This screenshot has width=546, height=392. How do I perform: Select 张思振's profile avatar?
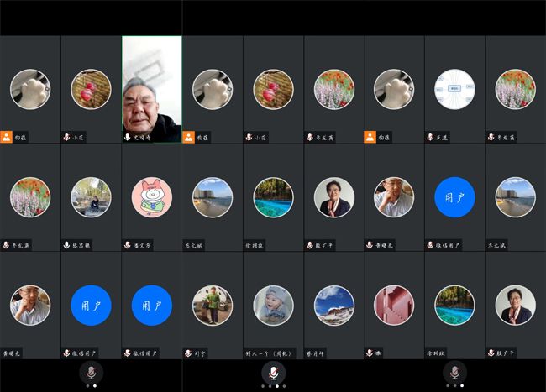pyautogui.click(x=91, y=197)
